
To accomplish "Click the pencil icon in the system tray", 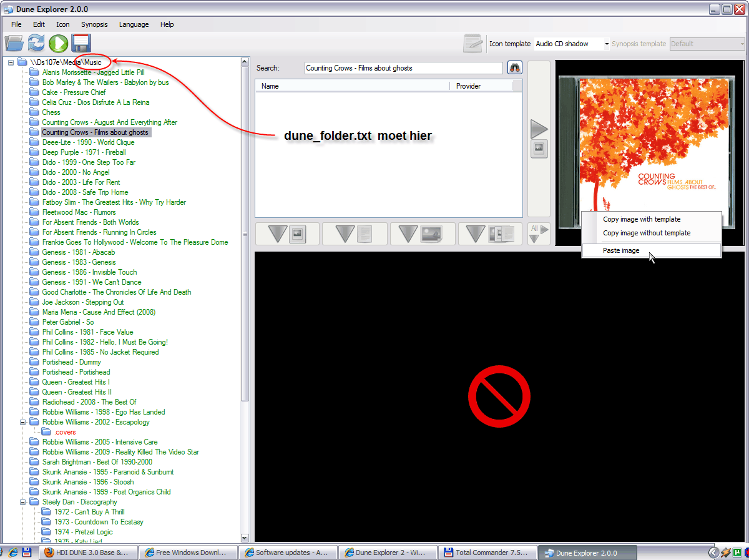I will [x=725, y=553].
